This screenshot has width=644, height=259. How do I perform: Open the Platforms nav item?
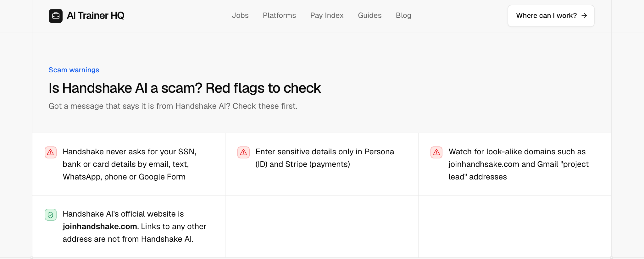click(x=279, y=15)
